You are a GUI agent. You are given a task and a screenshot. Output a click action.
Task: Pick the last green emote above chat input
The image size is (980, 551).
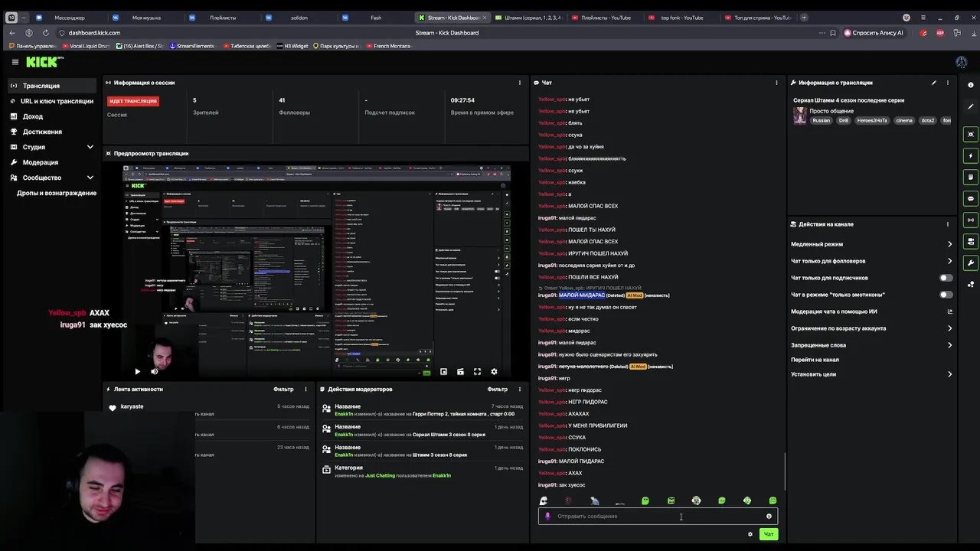pyautogui.click(x=773, y=500)
